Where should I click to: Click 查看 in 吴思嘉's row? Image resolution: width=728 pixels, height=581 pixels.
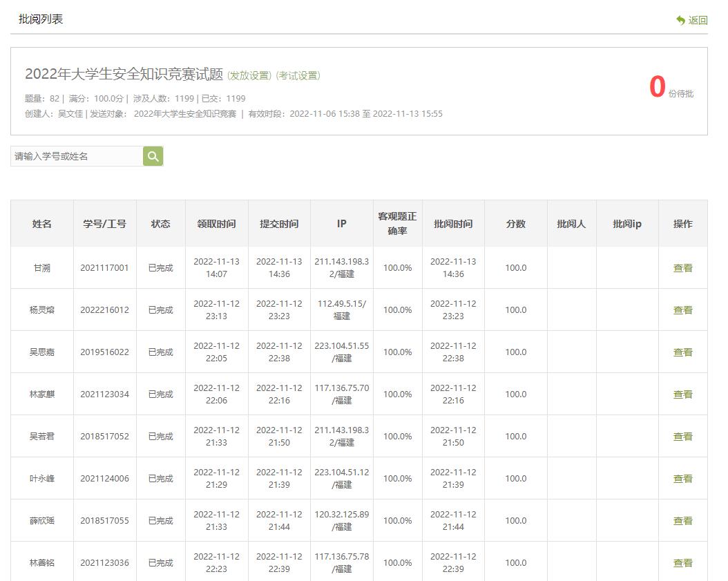click(682, 352)
